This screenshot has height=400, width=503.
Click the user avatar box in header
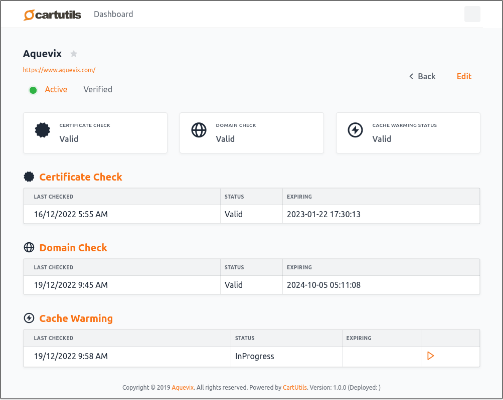point(472,14)
